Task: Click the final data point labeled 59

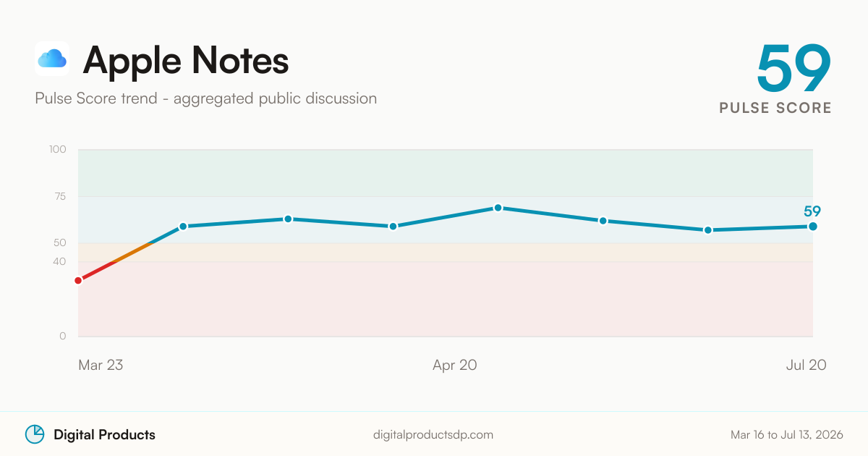Action: point(813,227)
